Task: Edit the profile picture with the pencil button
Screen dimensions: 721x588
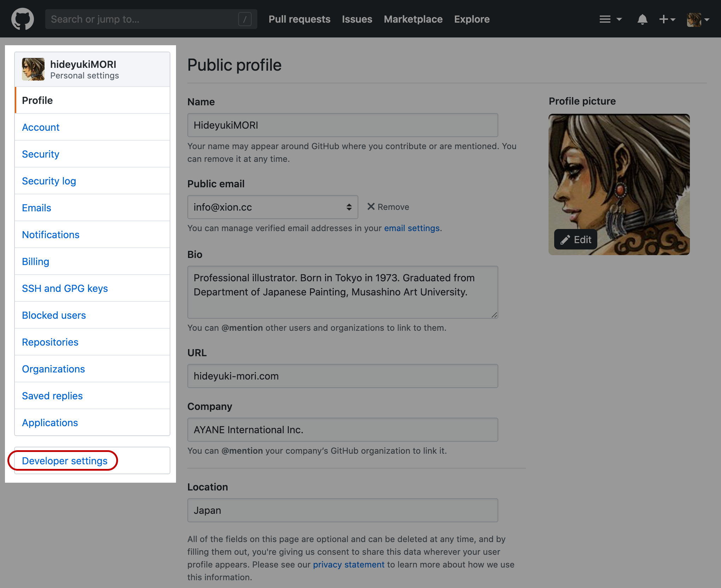Action: point(575,239)
